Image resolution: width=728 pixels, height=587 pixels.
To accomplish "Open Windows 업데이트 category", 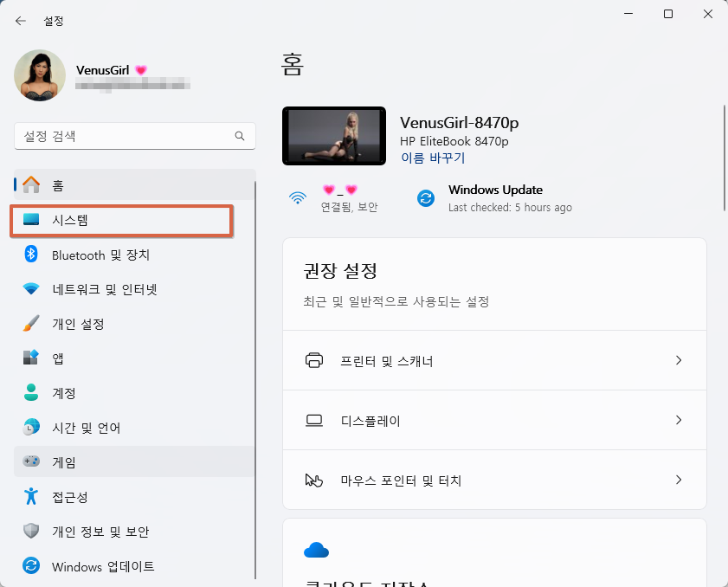I will (x=135, y=566).
